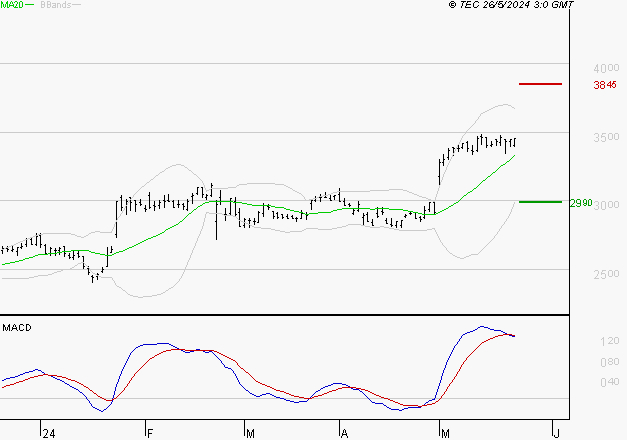The image size is (627, 440).
Task: Click the 3500 price axis label
Action: 606,137
